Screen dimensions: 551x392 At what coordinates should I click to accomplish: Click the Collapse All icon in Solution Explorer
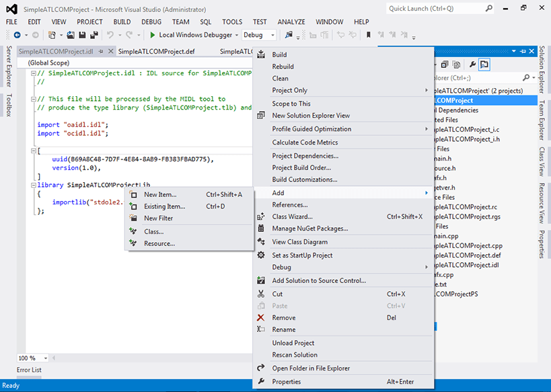click(x=445, y=64)
